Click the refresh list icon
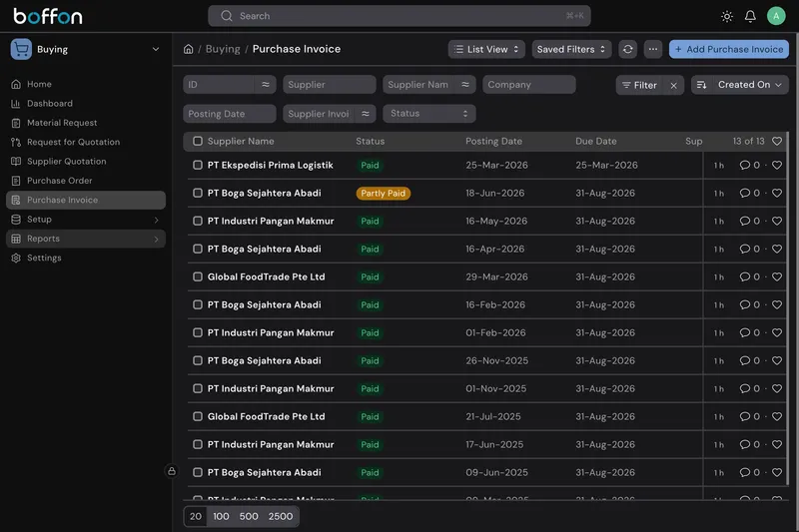 [628, 49]
